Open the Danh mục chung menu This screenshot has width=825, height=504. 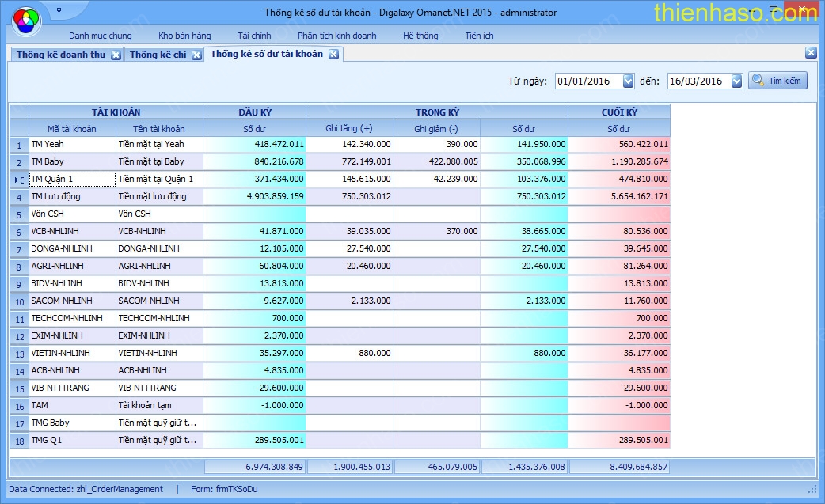coord(101,36)
